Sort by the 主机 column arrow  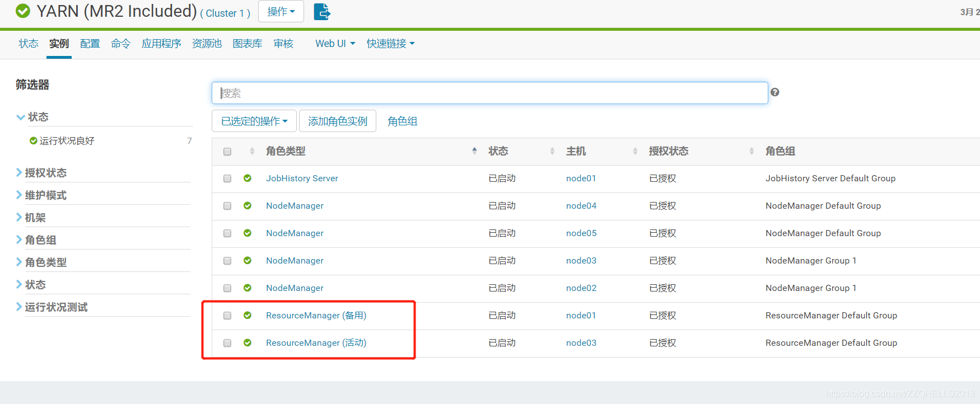[x=635, y=151]
